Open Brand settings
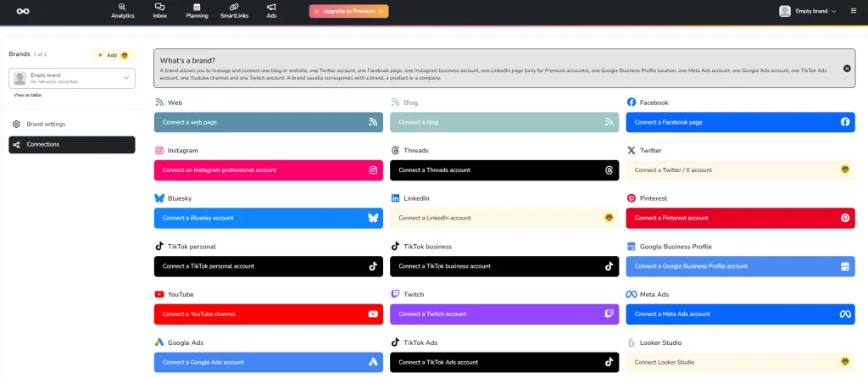Viewport: 868px width, 378px height. 46,124
